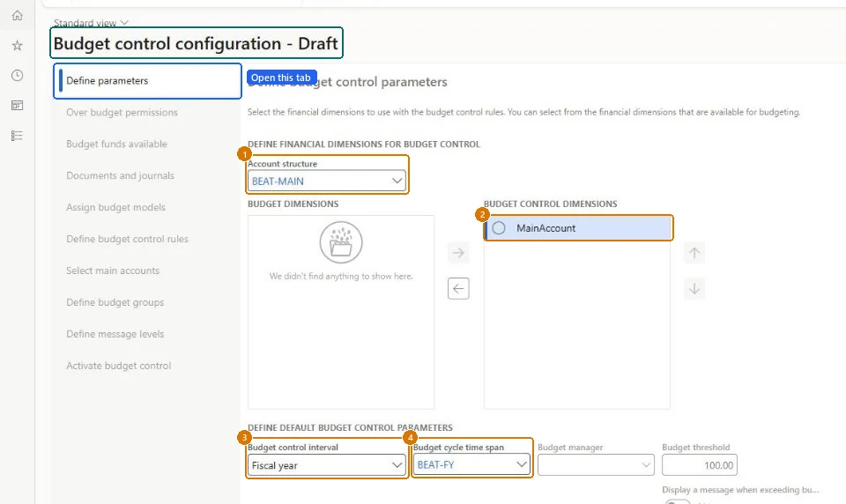
Task: Open the Define message levels tab
Action: click(115, 334)
